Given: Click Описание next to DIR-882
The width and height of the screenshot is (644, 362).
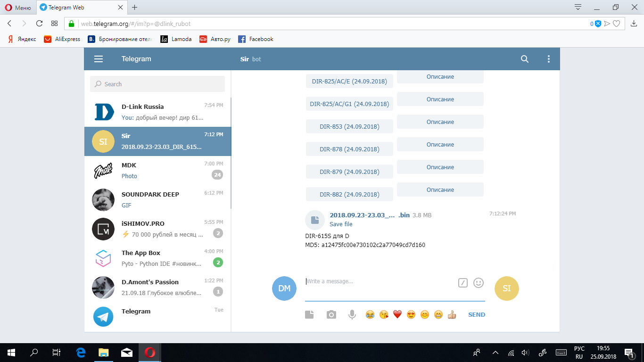Looking at the screenshot, I should 440,189.
